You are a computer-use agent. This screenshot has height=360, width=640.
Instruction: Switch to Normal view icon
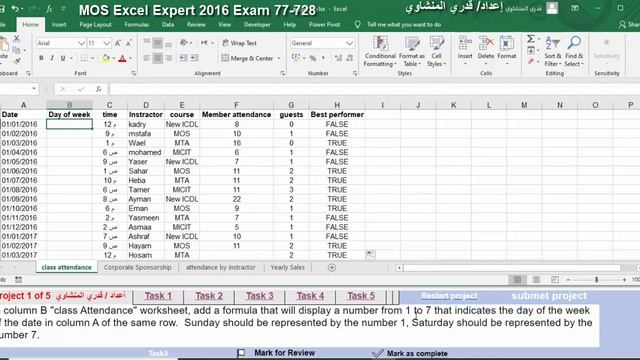[517, 280]
